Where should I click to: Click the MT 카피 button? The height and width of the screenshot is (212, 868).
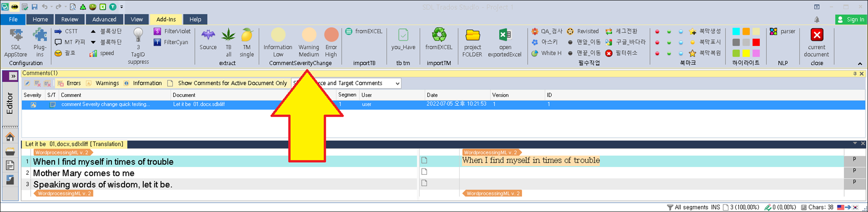(69, 42)
